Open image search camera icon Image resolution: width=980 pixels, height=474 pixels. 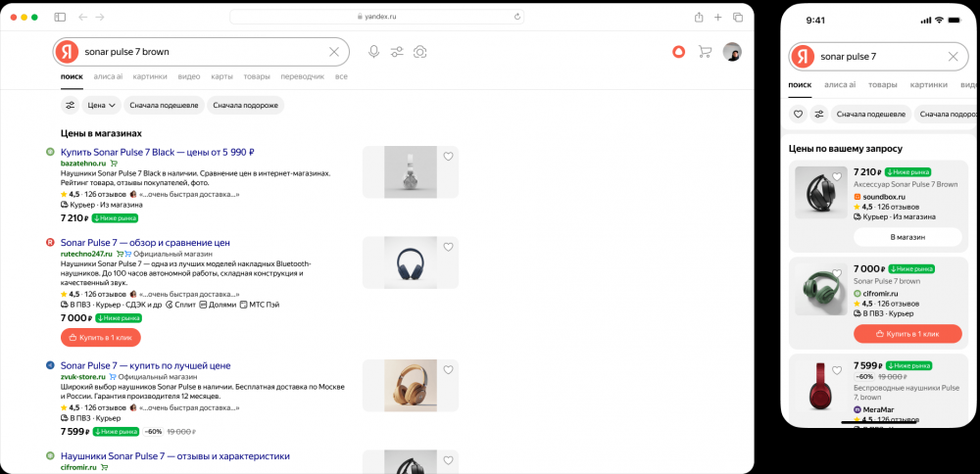420,52
